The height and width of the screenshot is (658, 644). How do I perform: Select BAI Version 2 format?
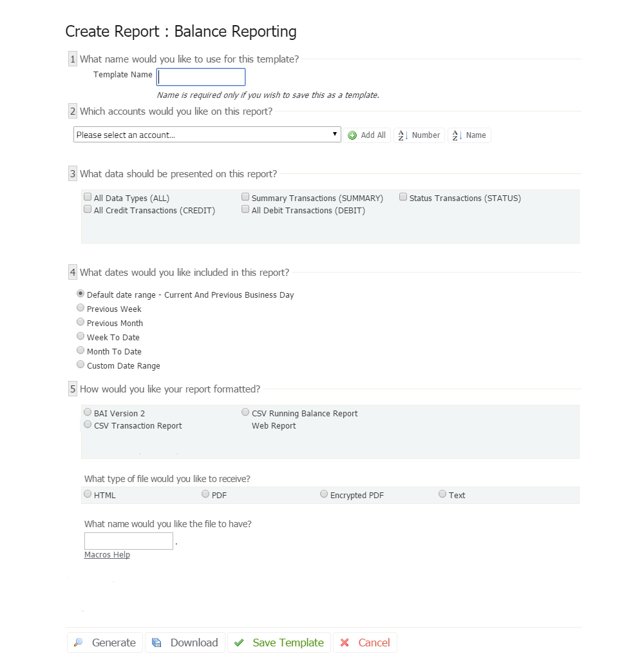(88, 412)
